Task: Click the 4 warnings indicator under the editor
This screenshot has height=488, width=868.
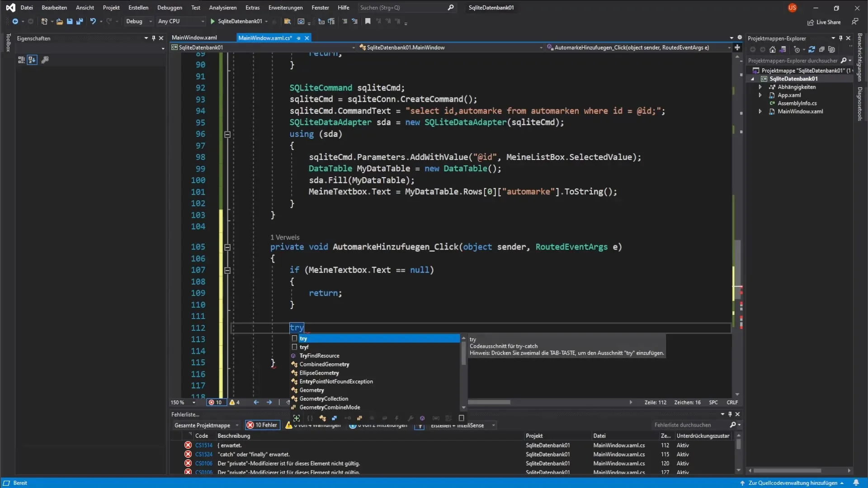Action: point(235,403)
